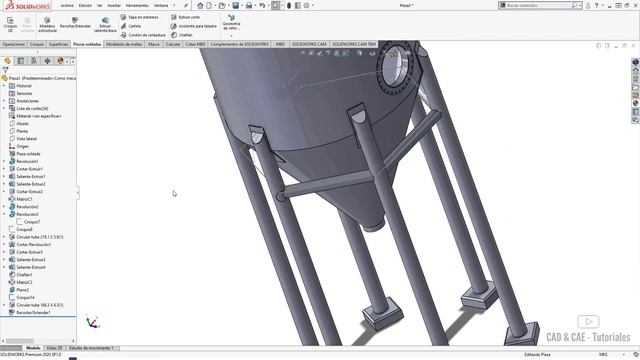This screenshot has width=640, height=360.
Task: Open the Insertar menu
Action: click(x=114, y=6)
